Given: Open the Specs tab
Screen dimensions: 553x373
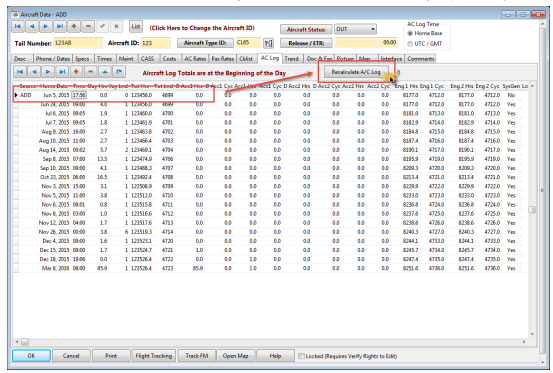Looking at the screenshot, I should [x=82, y=59].
